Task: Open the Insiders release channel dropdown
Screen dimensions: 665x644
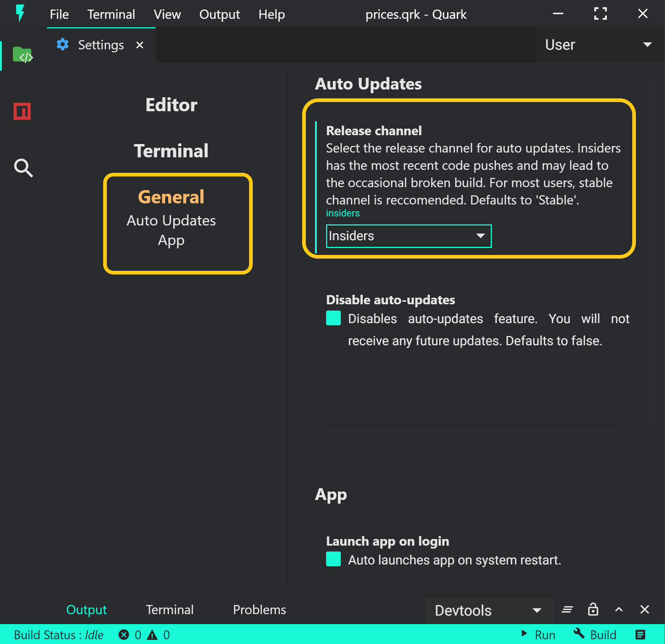Action: 409,236
